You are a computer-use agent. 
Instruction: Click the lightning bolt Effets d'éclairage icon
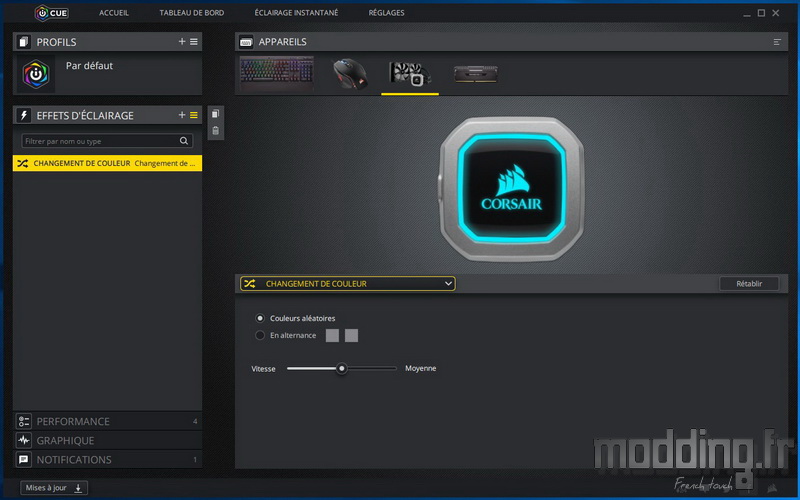coord(23,115)
